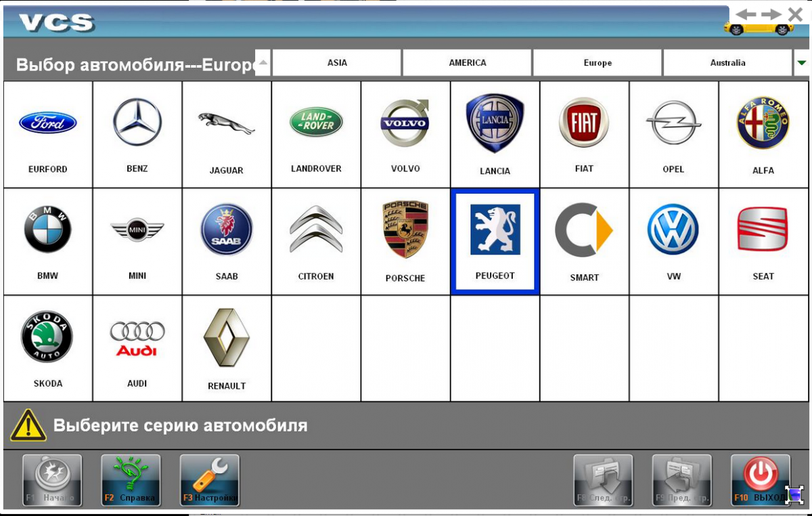Select the BMW brand logo
The image size is (812, 516).
tap(48, 242)
